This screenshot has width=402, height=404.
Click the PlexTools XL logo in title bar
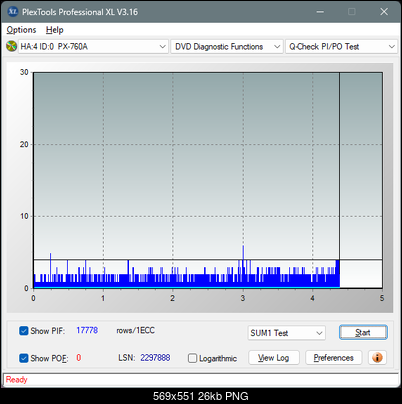(x=12, y=12)
